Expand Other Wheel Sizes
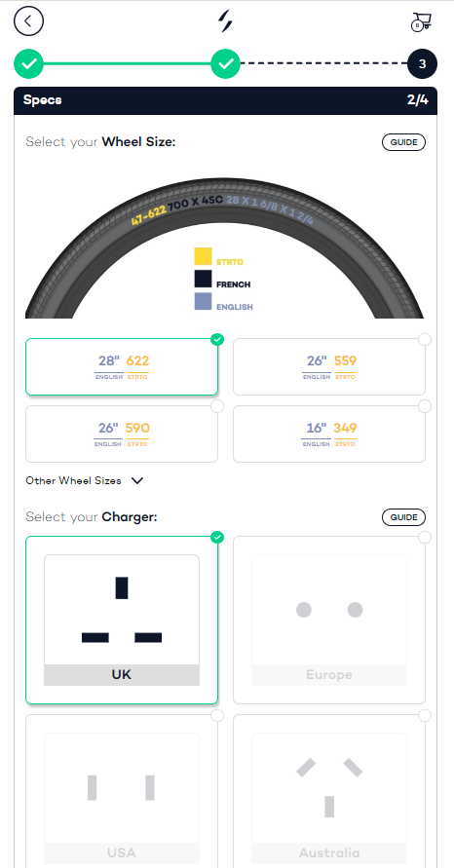The image size is (454, 868). coord(85,480)
